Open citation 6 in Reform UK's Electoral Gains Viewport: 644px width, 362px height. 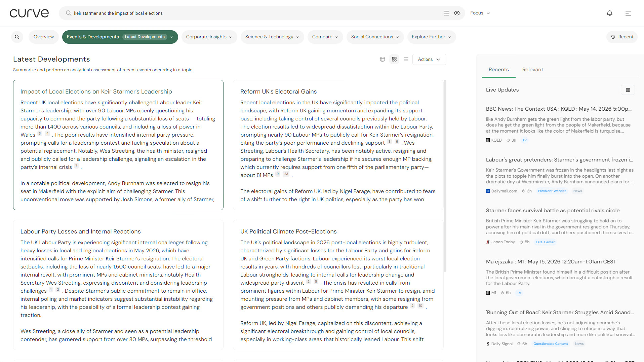pos(397,142)
